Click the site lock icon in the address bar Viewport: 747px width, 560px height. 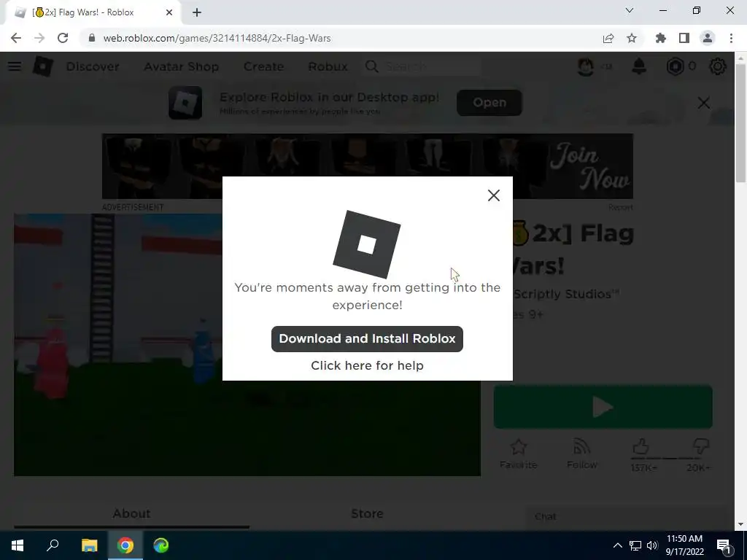pos(92,38)
